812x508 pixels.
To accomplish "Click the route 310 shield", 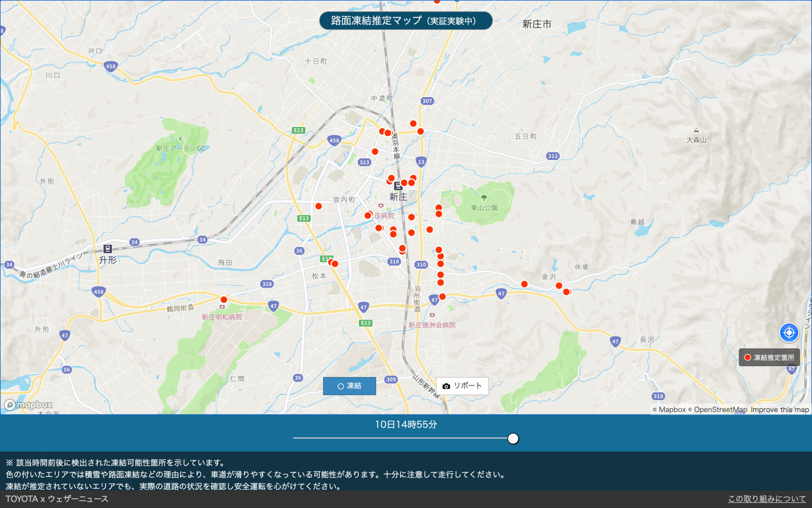I will pos(421,265).
